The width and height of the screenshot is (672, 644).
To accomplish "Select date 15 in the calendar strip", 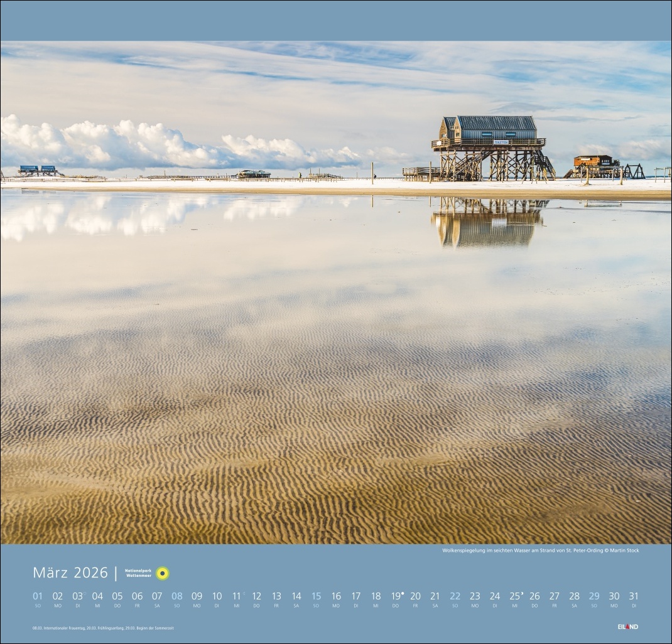I will (316, 597).
